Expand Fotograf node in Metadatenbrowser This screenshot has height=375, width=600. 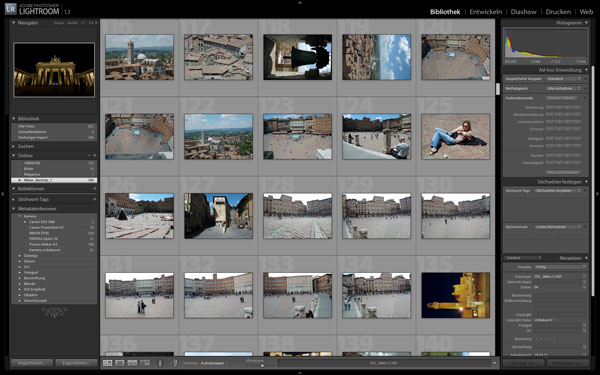click(x=20, y=272)
